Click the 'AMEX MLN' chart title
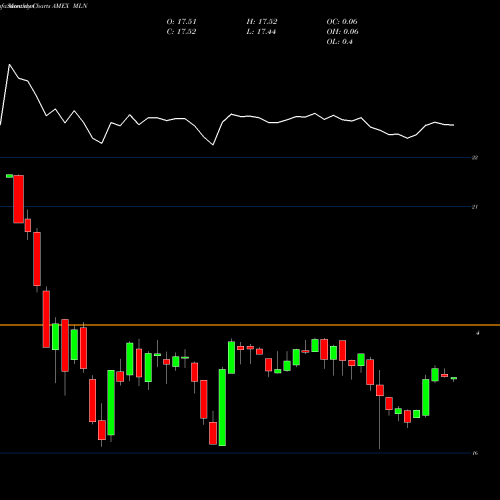This screenshot has width=500, height=500. [x=70, y=6]
